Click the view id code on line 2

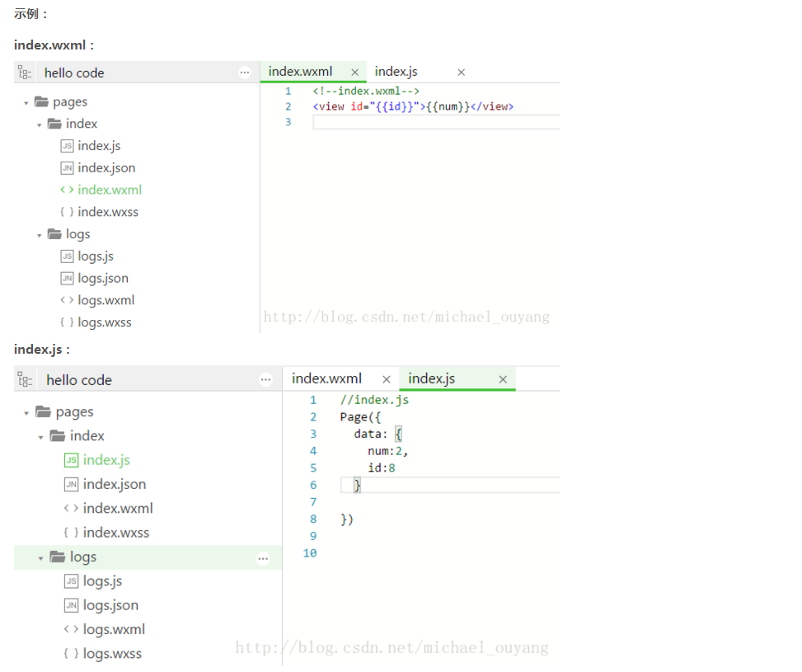coord(413,106)
